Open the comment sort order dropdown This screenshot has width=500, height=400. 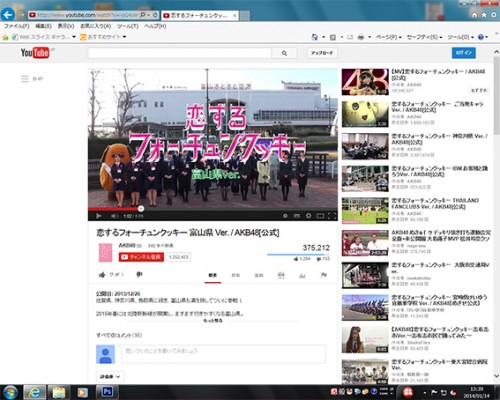coord(110,377)
